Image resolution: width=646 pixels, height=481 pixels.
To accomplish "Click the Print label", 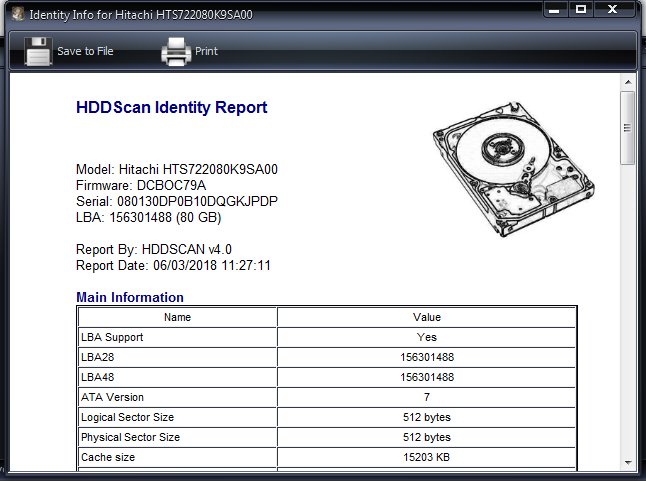I will 206,51.
